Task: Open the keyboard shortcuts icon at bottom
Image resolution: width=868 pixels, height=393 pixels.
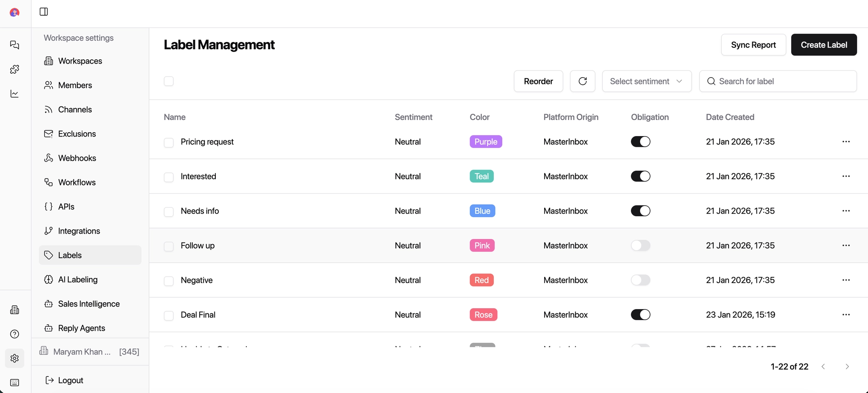Action: click(x=14, y=382)
